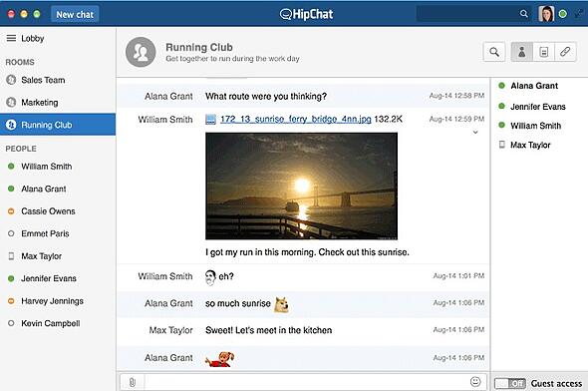Toggle the Guest access switch
The width and height of the screenshot is (588, 391).
pos(510,383)
